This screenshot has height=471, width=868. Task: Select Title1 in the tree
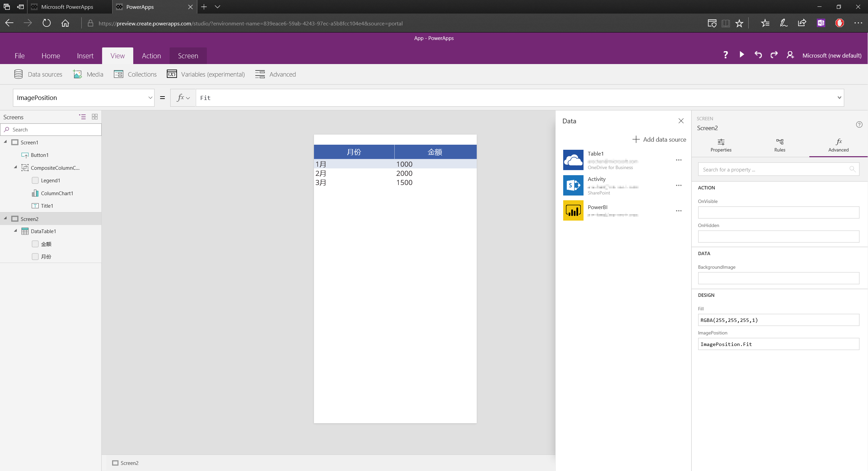tap(47, 206)
